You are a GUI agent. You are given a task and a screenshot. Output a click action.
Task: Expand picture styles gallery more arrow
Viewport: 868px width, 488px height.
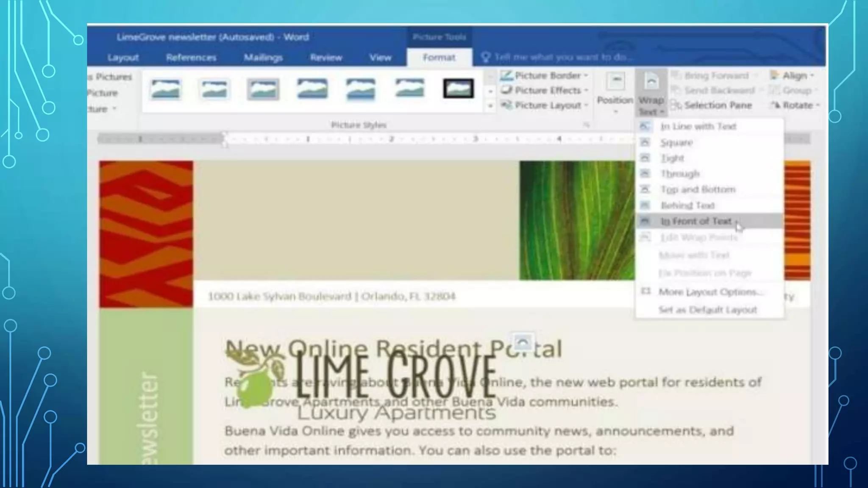click(490, 106)
